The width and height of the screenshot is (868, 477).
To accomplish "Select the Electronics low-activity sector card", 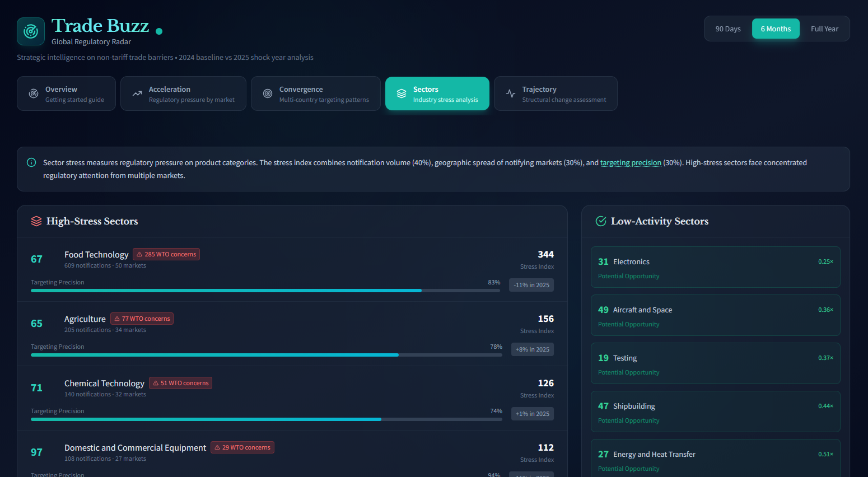I will coord(715,267).
